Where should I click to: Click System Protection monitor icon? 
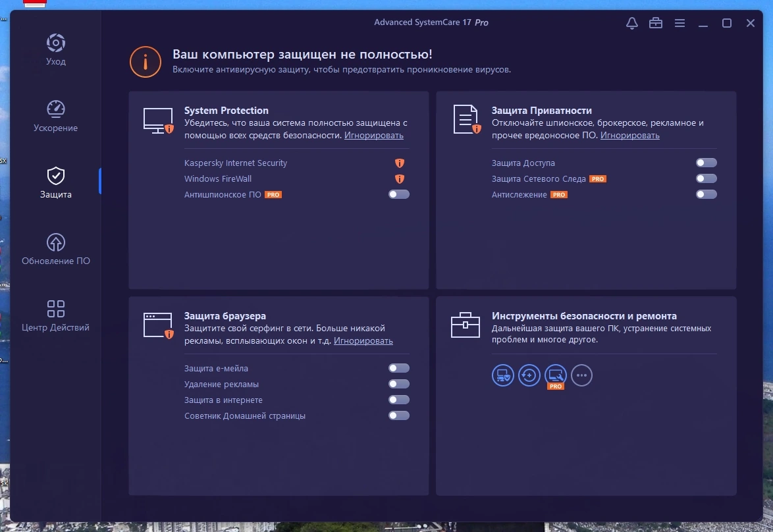(x=158, y=120)
